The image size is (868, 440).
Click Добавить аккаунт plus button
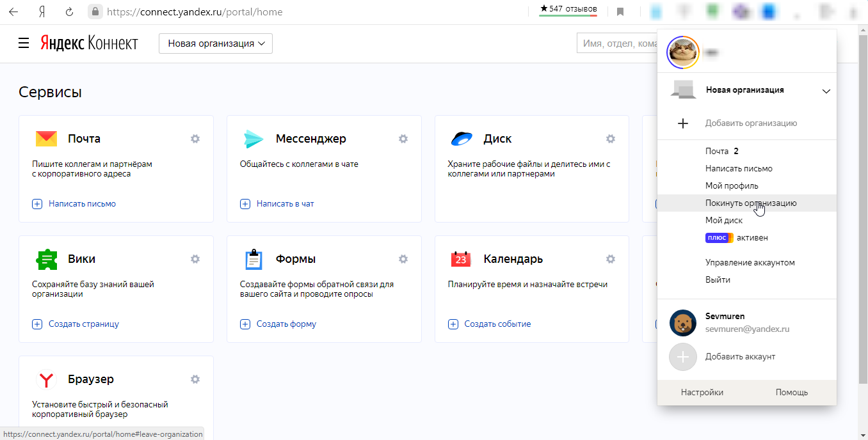click(x=682, y=357)
